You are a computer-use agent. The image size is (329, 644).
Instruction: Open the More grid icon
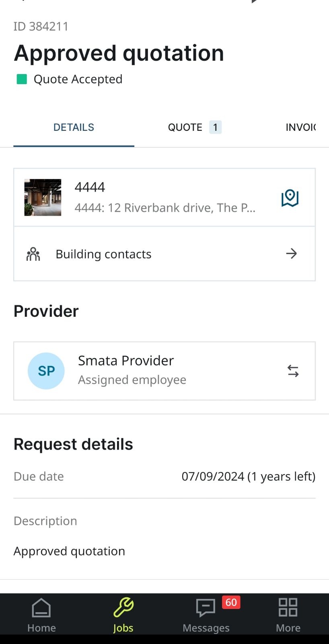(x=288, y=608)
